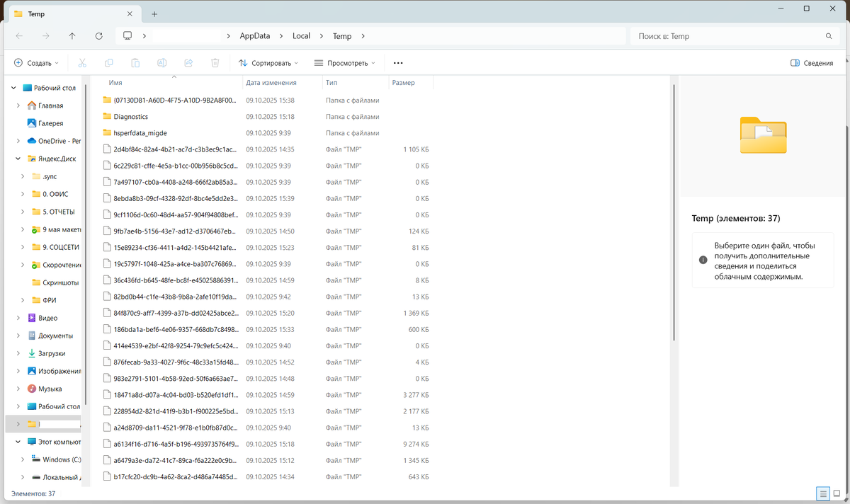Viewport: 850px width, 504px height.
Task: Select file a6134f16-d716-4a5f row
Action: 266,444
